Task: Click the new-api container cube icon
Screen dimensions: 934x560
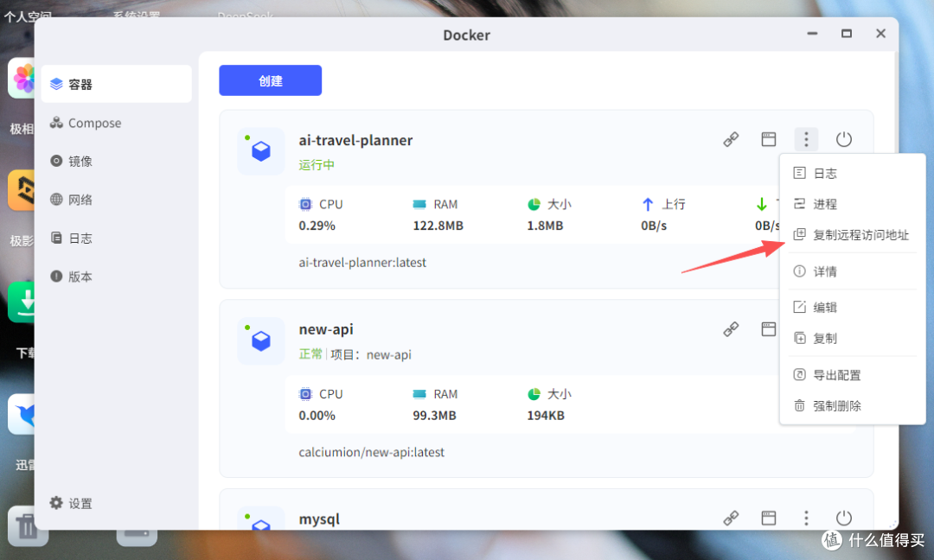Action: click(x=261, y=341)
